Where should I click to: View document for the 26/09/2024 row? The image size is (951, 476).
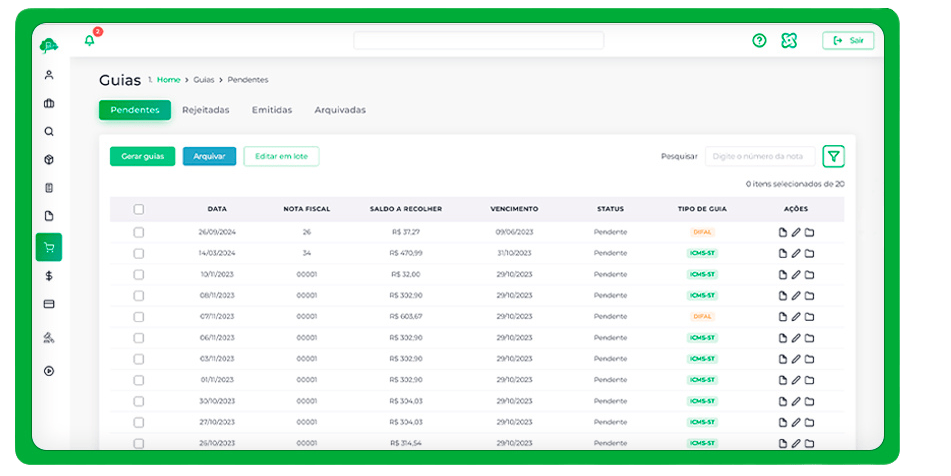coord(782,232)
